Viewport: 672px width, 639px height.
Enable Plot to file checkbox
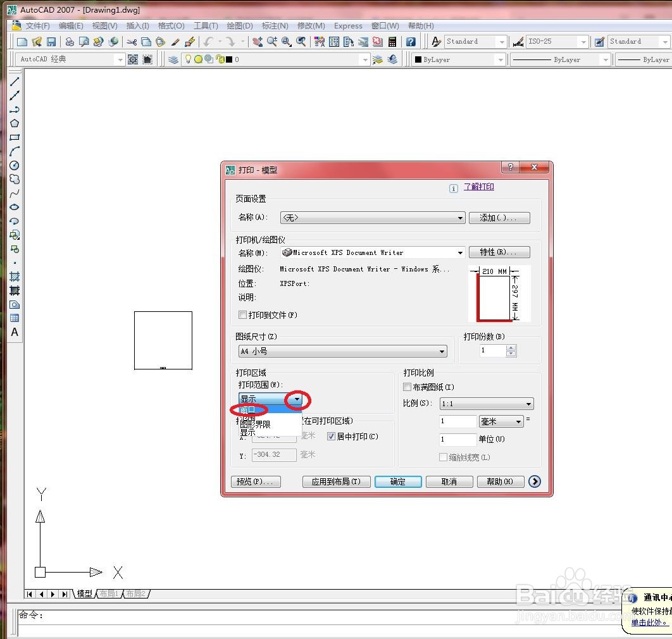click(242, 315)
